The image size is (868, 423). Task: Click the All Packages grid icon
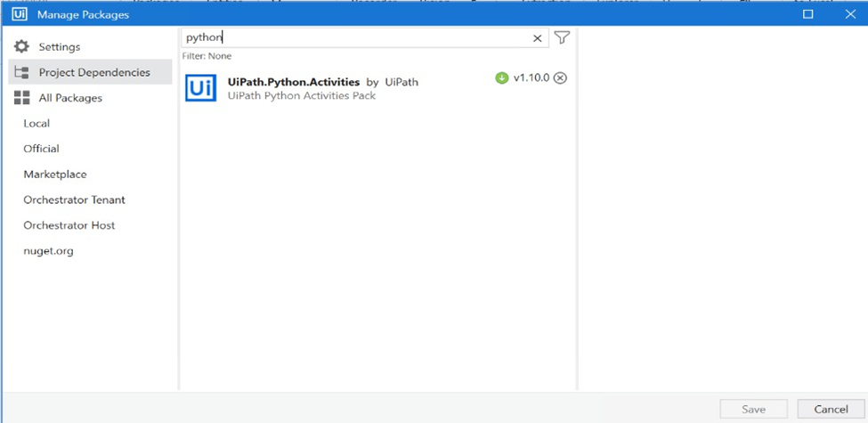point(21,98)
